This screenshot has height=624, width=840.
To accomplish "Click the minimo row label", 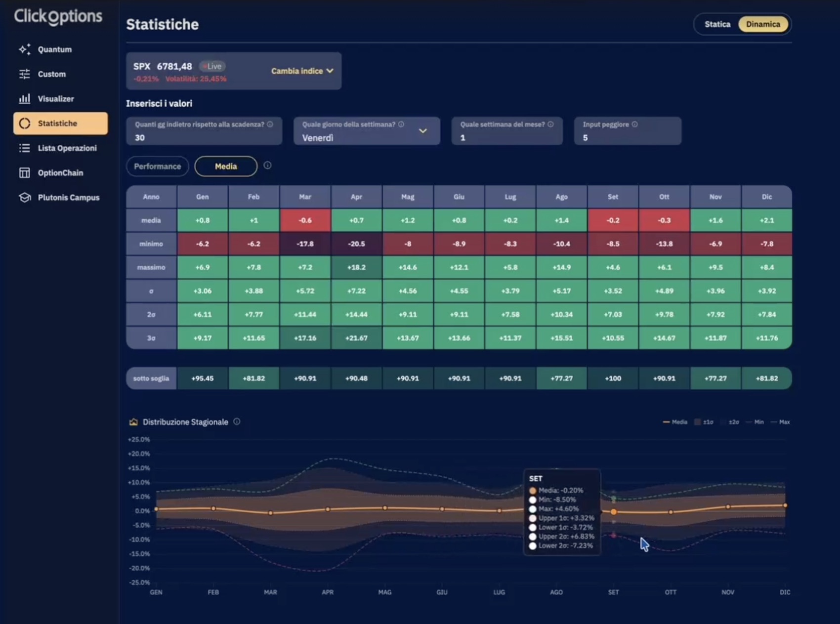I will pos(151,244).
